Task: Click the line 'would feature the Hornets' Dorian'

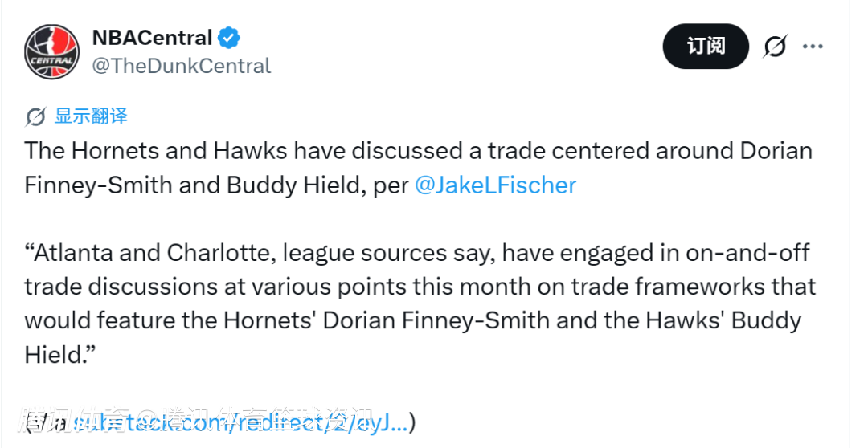Action: pyautogui.click(x=413, y=321)
